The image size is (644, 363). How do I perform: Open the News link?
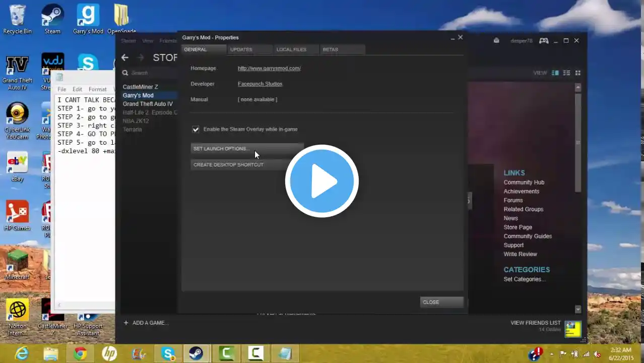510,218
